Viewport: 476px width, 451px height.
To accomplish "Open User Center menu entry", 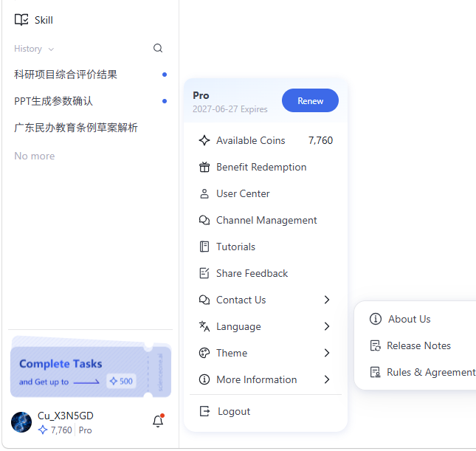I will [266, 194].
